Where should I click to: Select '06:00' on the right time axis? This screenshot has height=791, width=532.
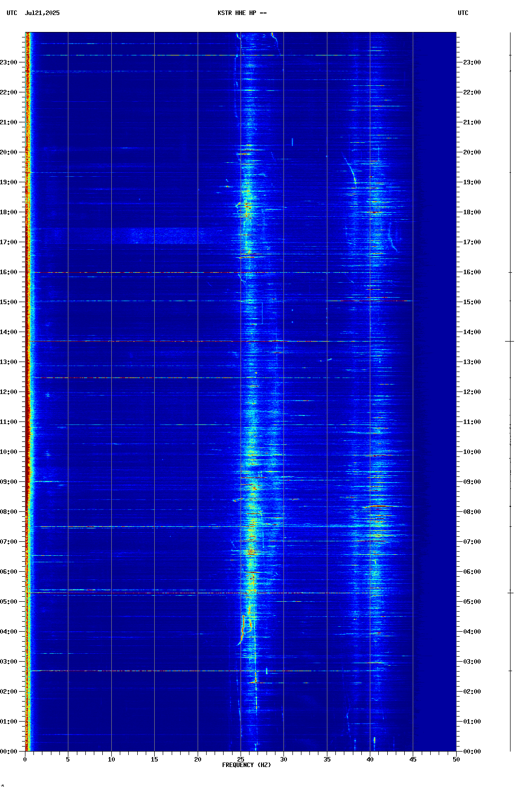pyautogui.click(x=472, y=572)
